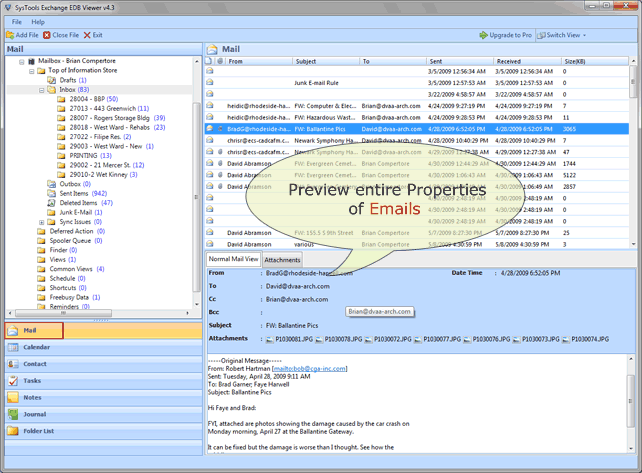Sort the list by Subject column
The height and width of the screenshot is (473, 642).
pyautogui.click(x=327, y=61)
